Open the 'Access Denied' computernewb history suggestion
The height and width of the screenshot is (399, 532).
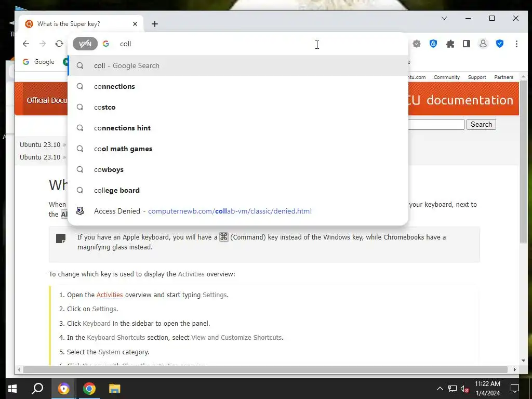[238, 211]
